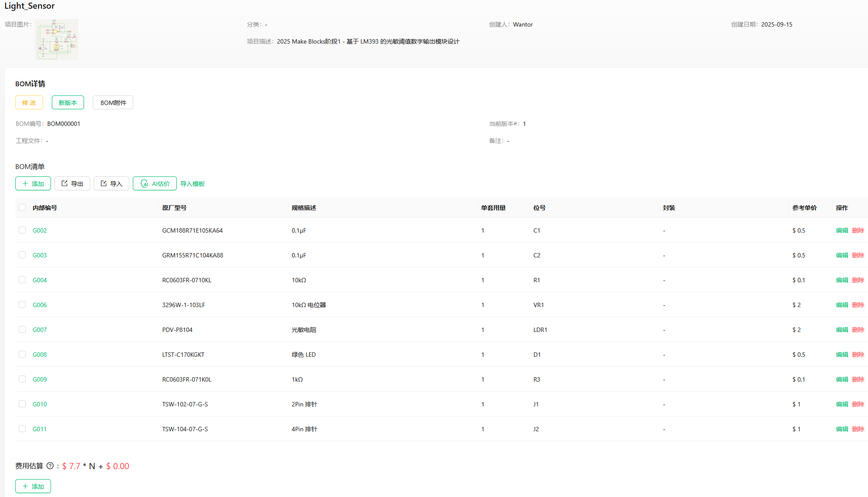
Task: Tick the checkbox for row G011
Action: click(22, 429)
